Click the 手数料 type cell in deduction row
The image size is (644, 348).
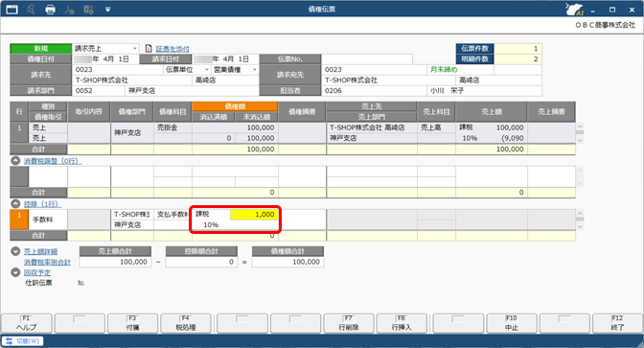(48, 220)
